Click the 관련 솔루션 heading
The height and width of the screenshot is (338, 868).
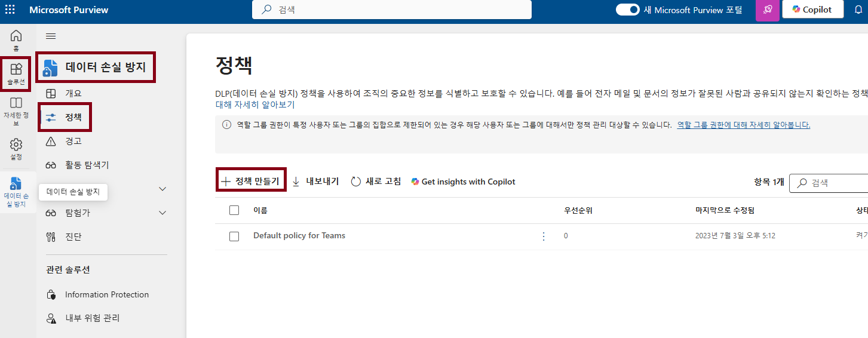[68, 269]
